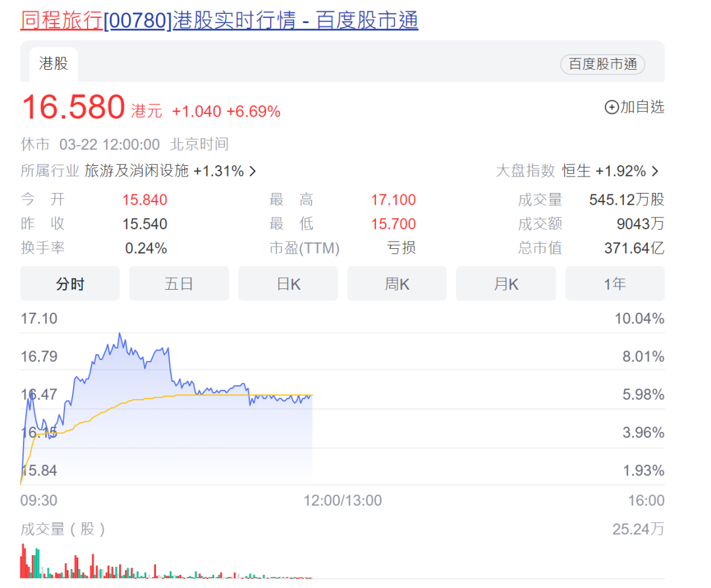Click the 12:00/13:00 time axis label
This screenshot has width=711, height=588.
[x=342, y=500]
